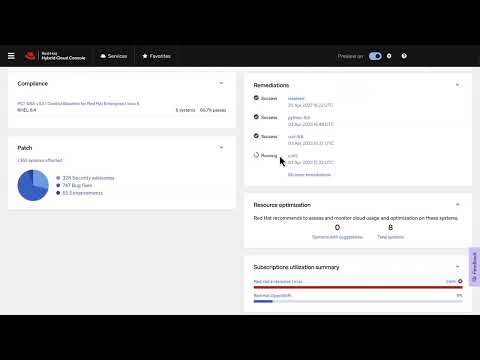Viewport: 480px width, 360px height.
Task: Click the red over-capacity warning icon
Action: 460,281
